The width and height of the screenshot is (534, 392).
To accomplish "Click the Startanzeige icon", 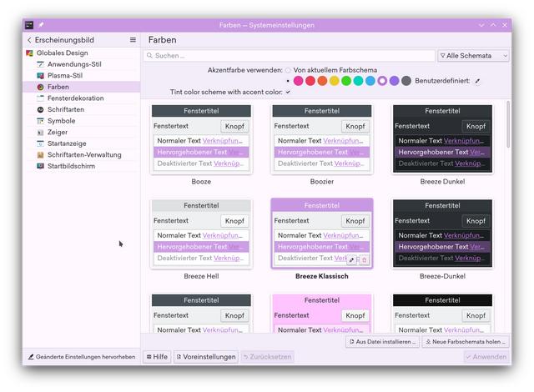I will pos(41,143).
